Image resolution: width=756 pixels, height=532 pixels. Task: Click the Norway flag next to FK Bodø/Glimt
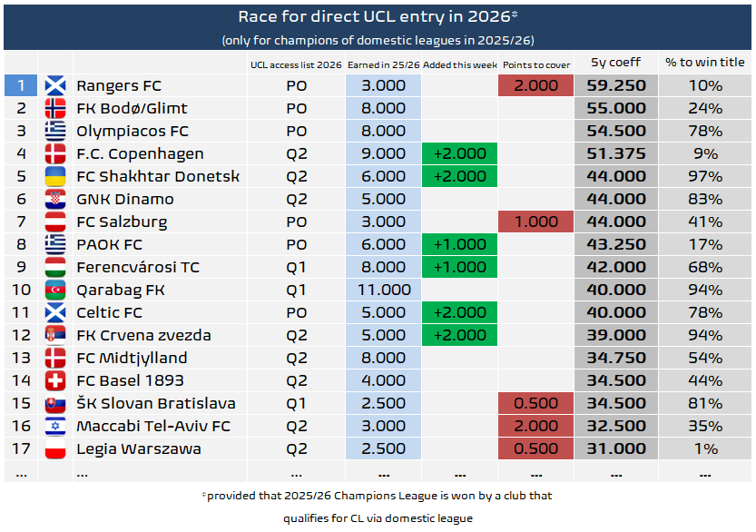pyautogui.click(x=54, y=108)
